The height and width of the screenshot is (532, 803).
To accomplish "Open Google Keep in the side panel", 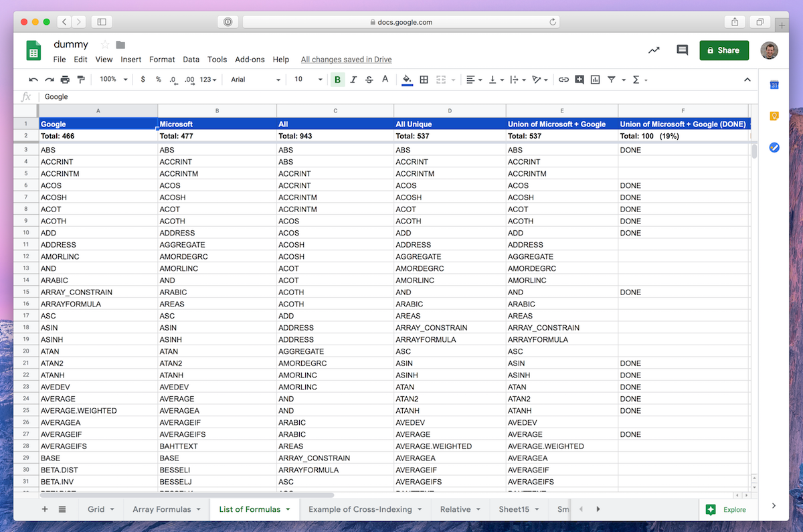I will [774, 117].
